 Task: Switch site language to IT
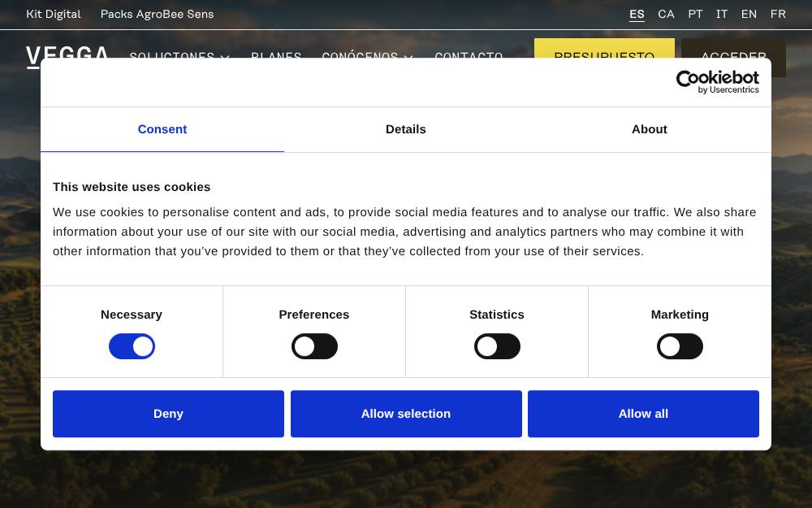pos(721,14)
